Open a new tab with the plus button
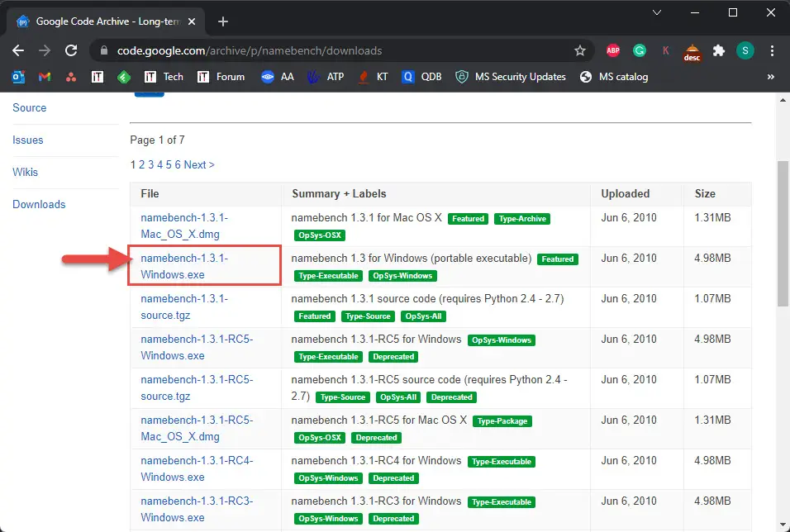790x532 pixels. [222, 21]
